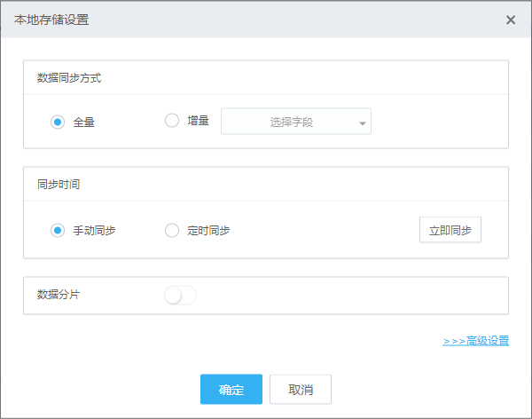Open the >>>高级设置 link
This screenshot has height=419, width=532.
click(x=475, y=341)
